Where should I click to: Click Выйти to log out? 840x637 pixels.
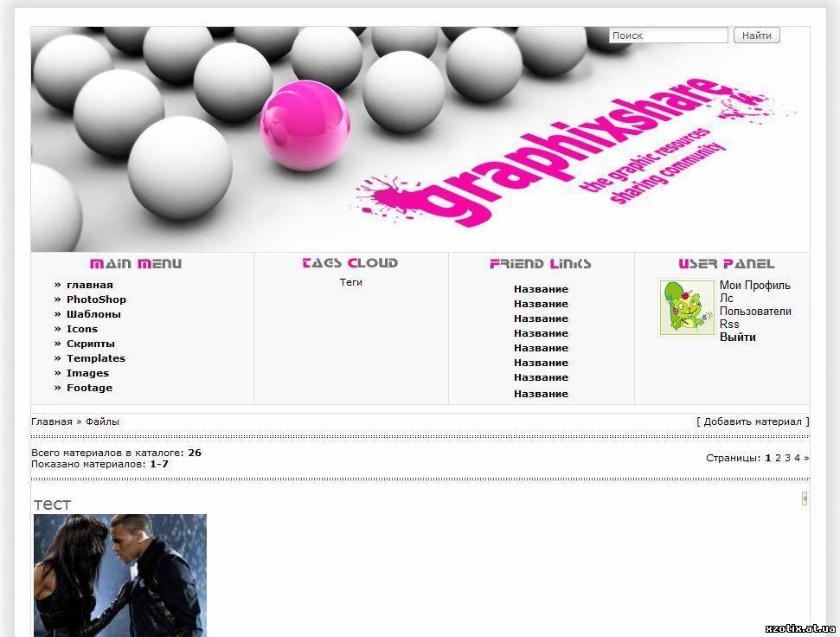point(738,338)
